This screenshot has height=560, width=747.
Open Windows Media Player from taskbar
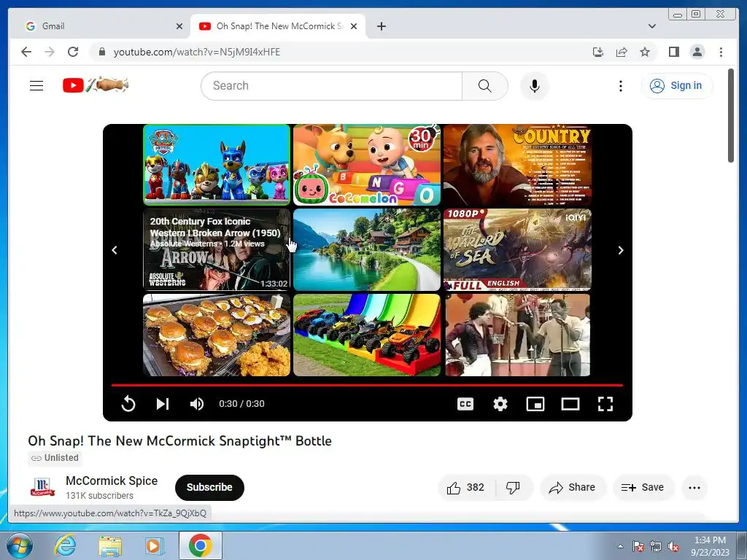(x=153, y=545)
